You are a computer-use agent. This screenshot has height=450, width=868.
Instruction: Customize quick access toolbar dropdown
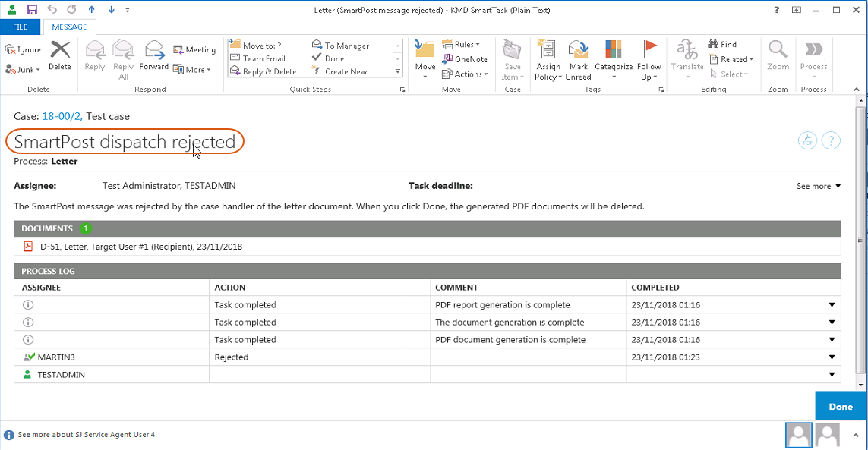[x=128, y=10]
